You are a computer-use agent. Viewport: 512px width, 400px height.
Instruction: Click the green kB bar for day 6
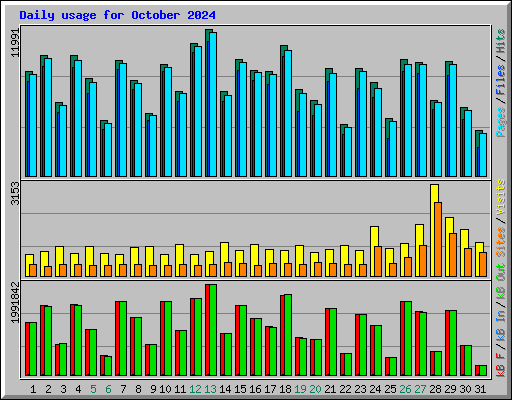tap(108, 366)
